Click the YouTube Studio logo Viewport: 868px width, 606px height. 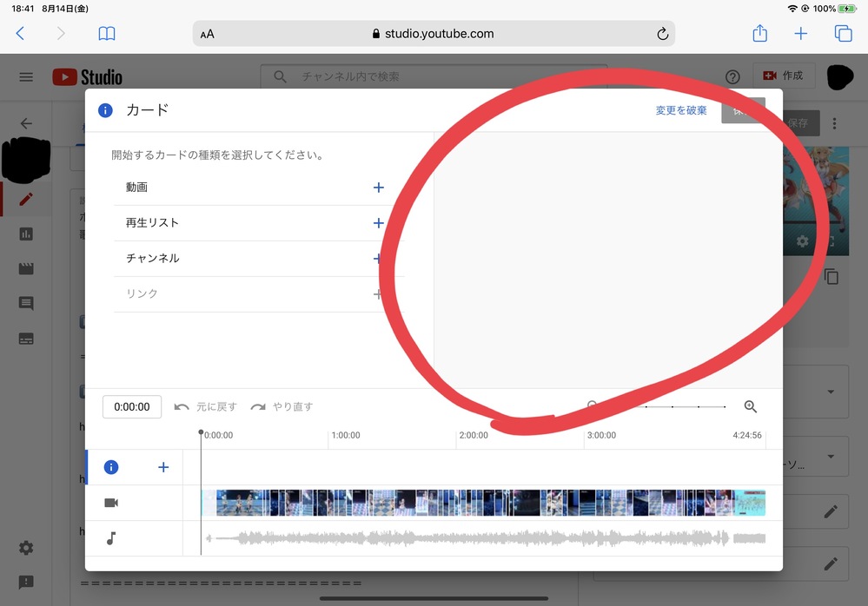[x=88, y=77]
